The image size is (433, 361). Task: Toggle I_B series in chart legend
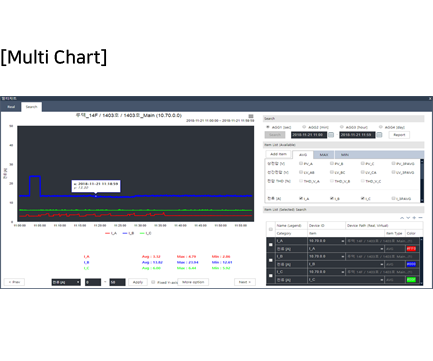(128, 233)
